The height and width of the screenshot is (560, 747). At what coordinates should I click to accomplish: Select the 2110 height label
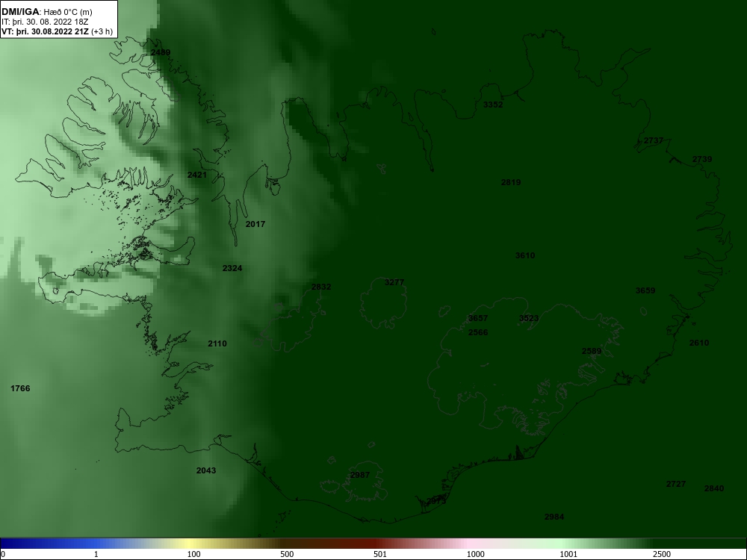pos(217,343)
